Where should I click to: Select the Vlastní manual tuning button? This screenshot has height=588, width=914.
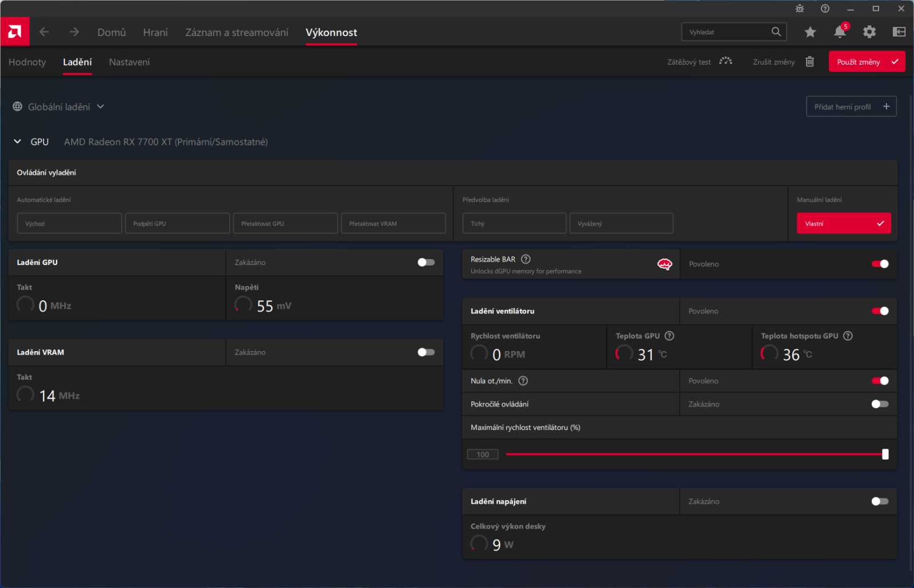[x=844, y=223]
